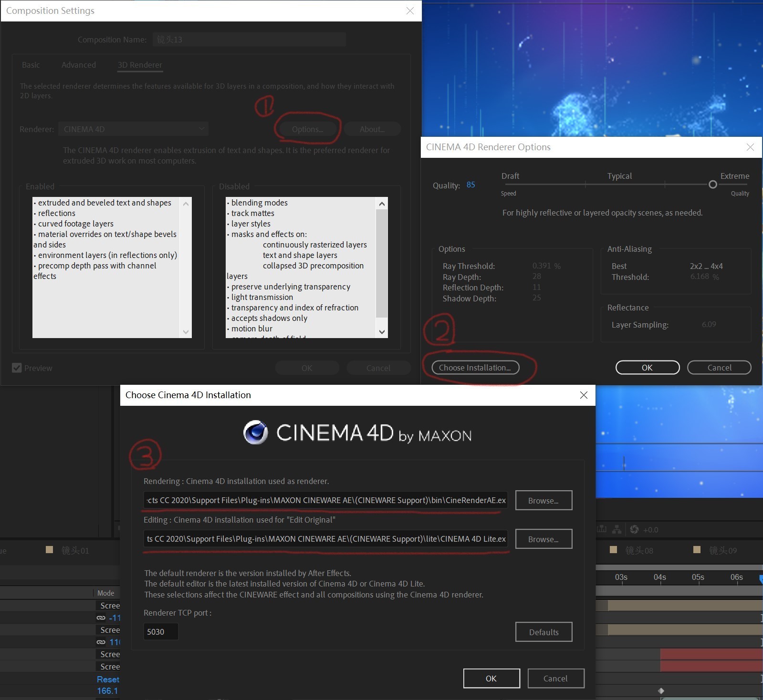Screen dimensions: 763x700
Task: Click the greyed Cancel button in Composition Settings
Action: tap(378, 368)
